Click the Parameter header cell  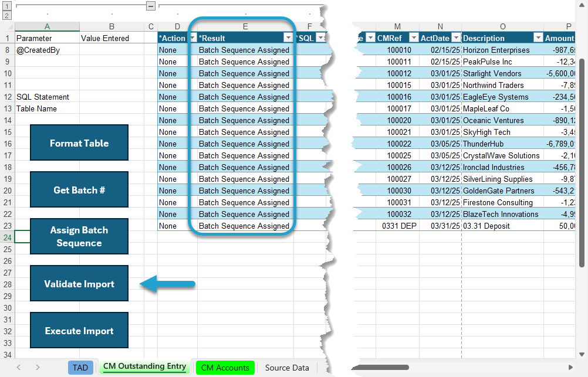tap(47, 38)
